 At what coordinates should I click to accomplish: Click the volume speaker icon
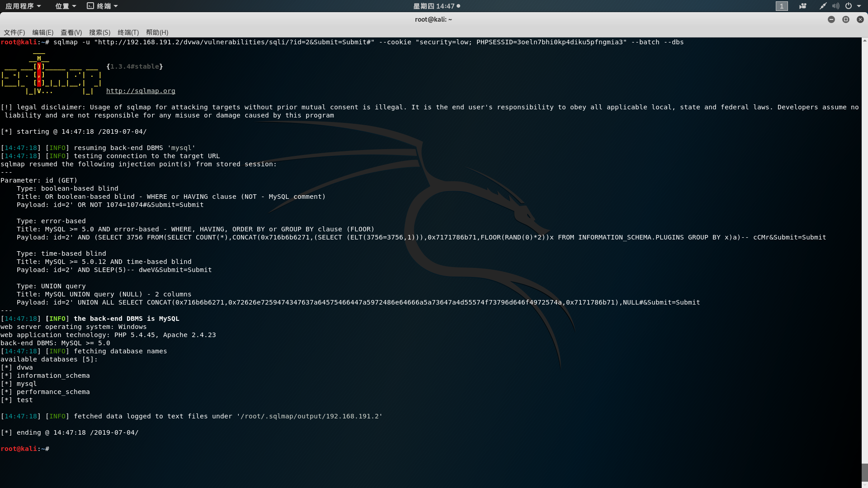[835, 6]
